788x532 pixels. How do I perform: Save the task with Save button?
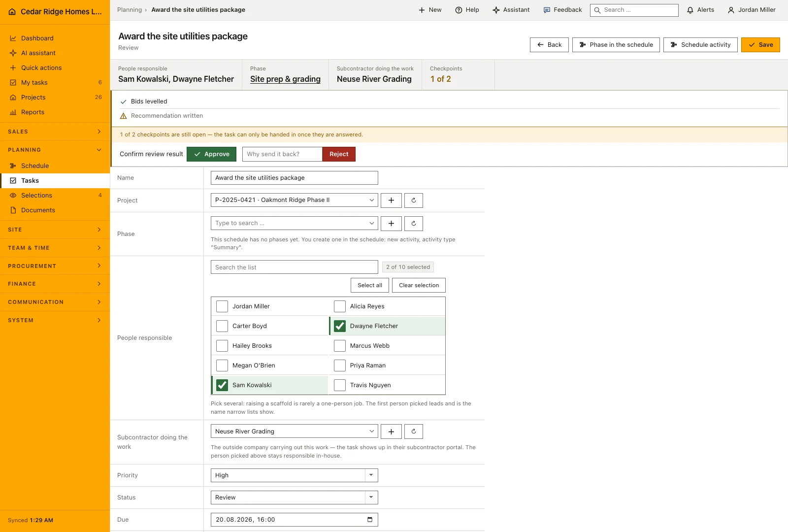tap(760, 45)
